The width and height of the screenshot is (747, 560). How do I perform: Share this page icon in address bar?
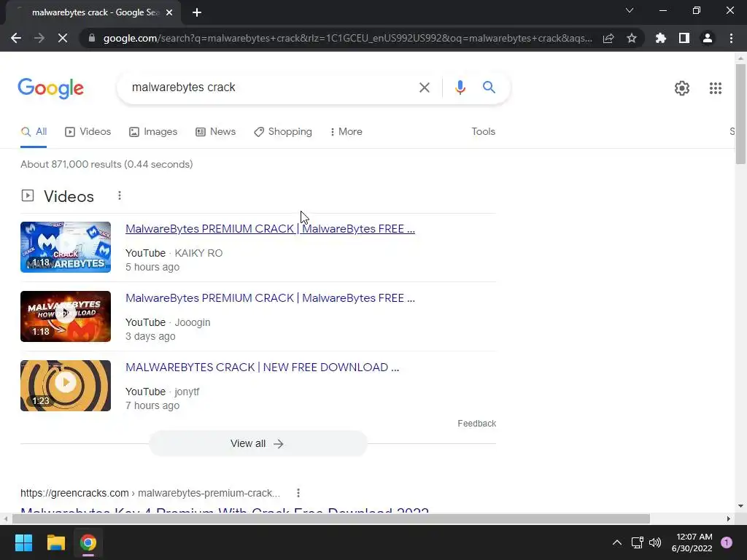[608, 38]
